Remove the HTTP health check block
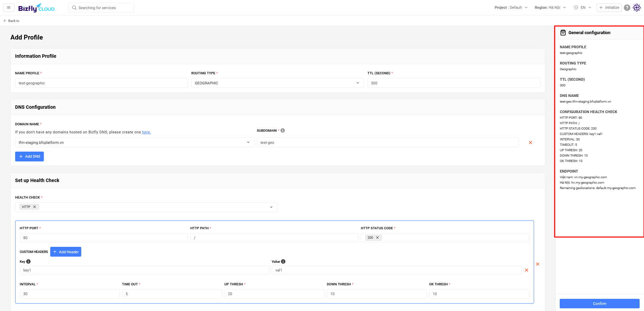Image resolution: width=644 pixels, height=311 pixels. [x=537, y=264]
